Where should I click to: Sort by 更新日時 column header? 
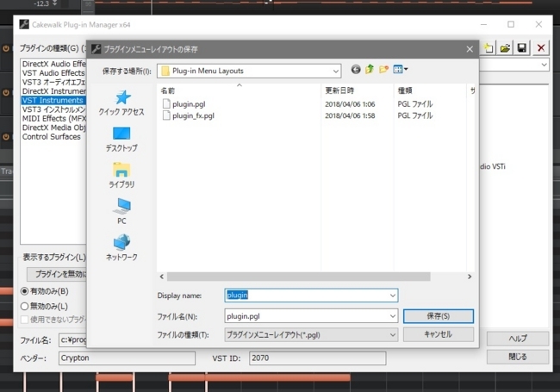358,90
